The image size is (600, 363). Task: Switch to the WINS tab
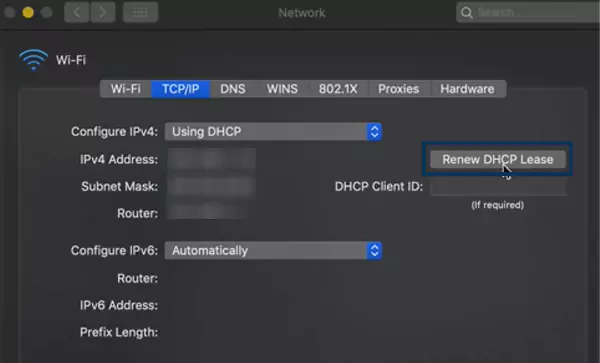coord(282,89)
